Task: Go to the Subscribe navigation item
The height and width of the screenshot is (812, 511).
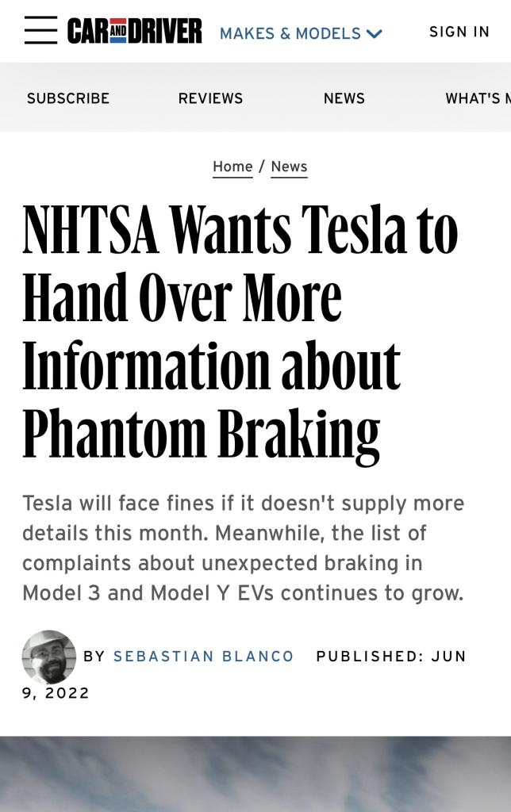Action: coord(68,98)
